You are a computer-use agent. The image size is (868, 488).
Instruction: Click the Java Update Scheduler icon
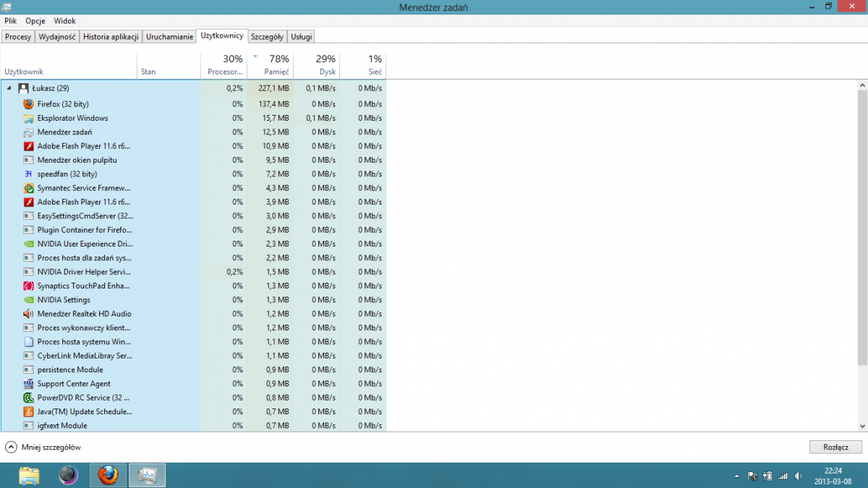click(x=28, y=412)
